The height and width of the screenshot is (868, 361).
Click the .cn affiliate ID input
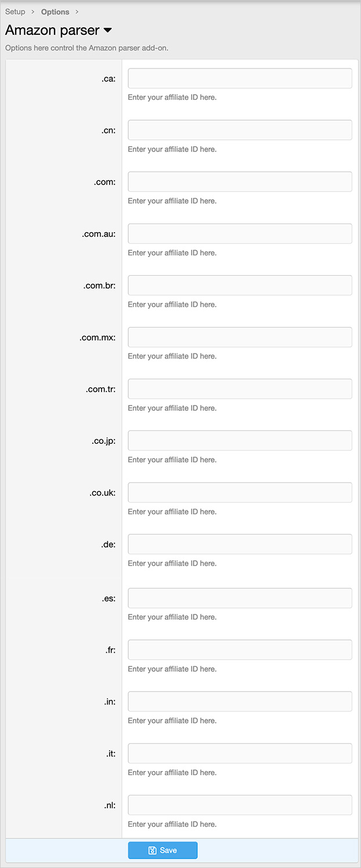click(x=240, y=130)
